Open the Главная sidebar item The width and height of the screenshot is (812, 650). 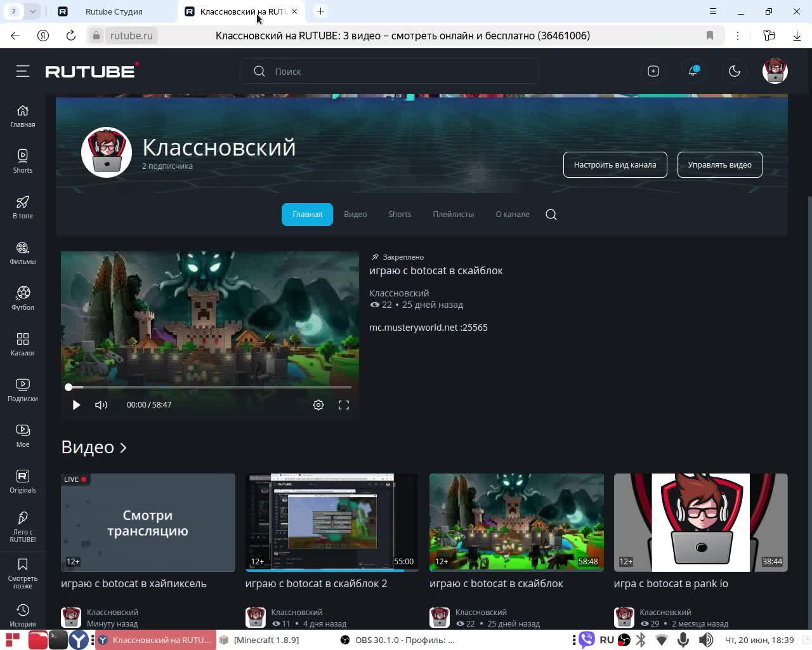pos(23,116)
